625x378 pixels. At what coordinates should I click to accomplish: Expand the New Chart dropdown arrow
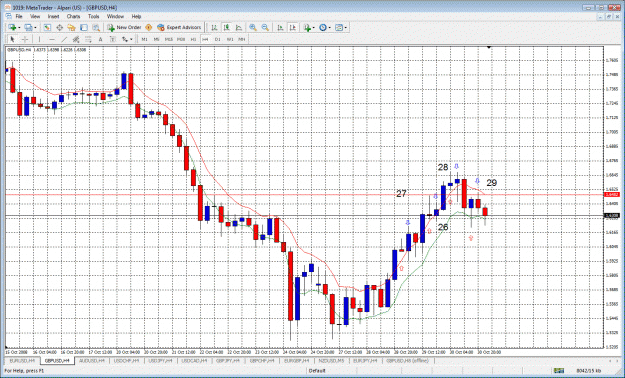pyautogui.click(x=19, y=28)
